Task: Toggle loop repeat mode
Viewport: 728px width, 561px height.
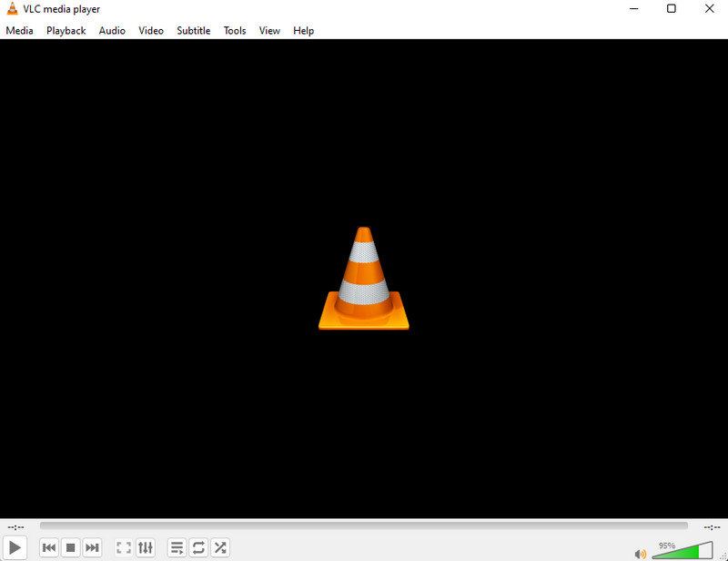Action: click(198, 547)
